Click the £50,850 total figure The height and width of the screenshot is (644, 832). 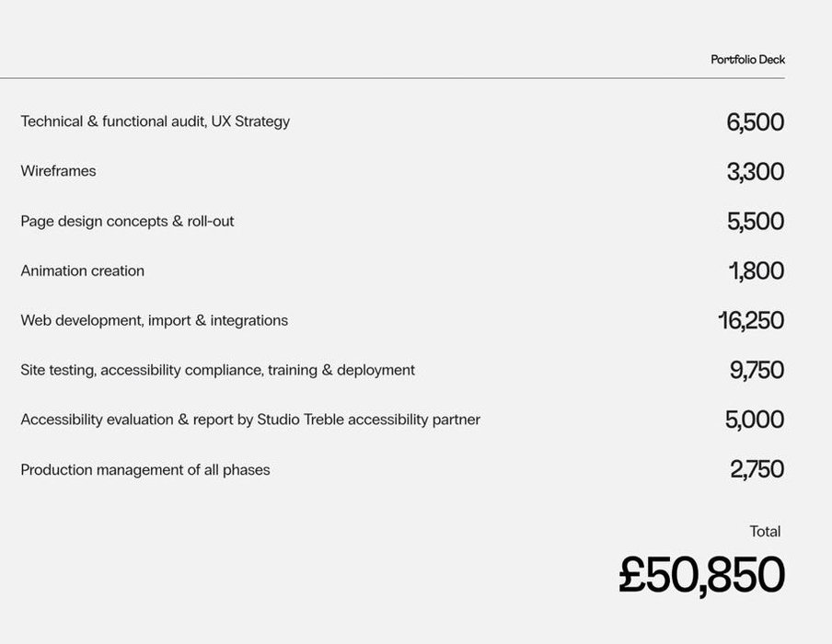click(701, 575)
